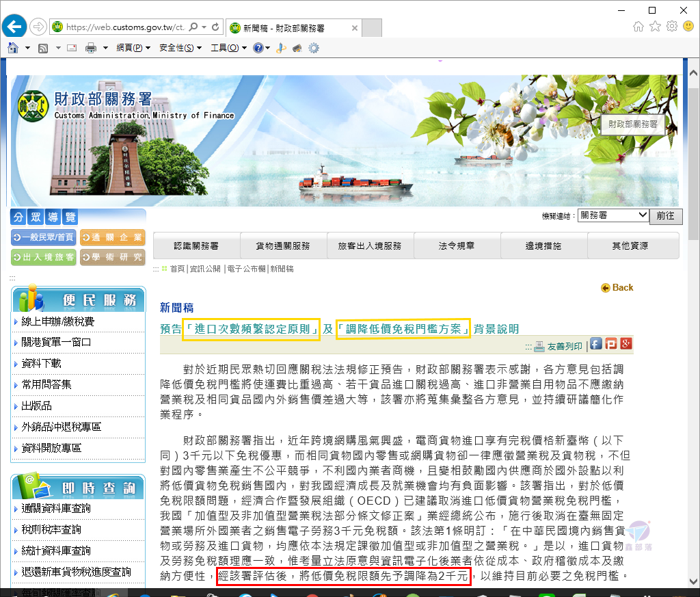
Task: Open 統計資料庫查詢 sidebar link
Action: [x=56, y=551]
